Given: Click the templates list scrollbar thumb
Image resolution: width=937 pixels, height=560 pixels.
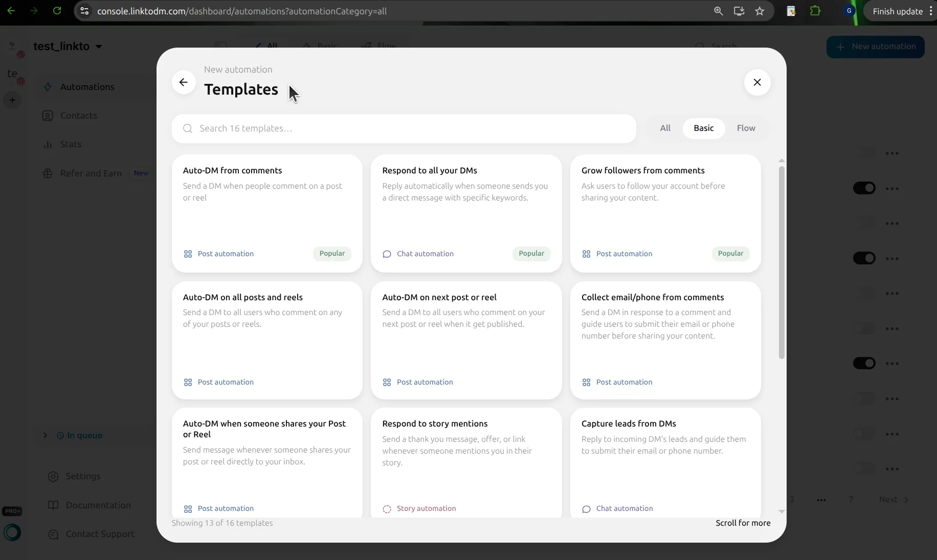Looking at the screenshot, I should point(781,262).
